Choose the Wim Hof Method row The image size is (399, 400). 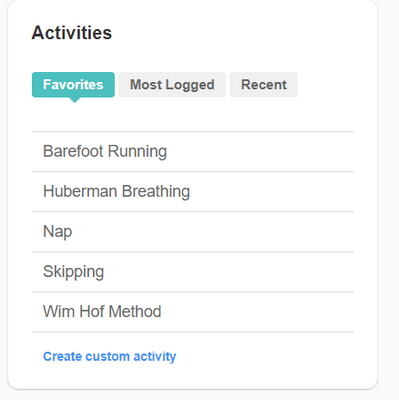click(193, 312)
